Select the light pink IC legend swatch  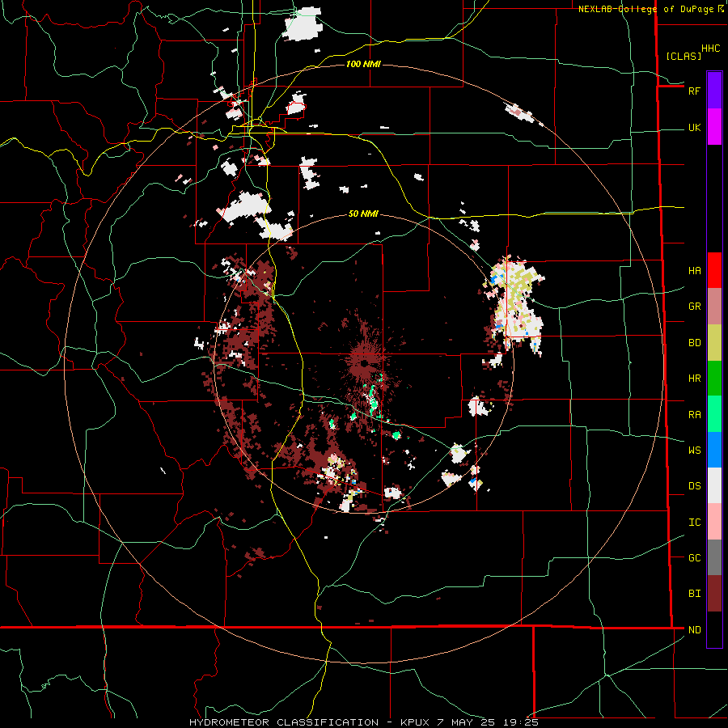[x=714, y=522]
